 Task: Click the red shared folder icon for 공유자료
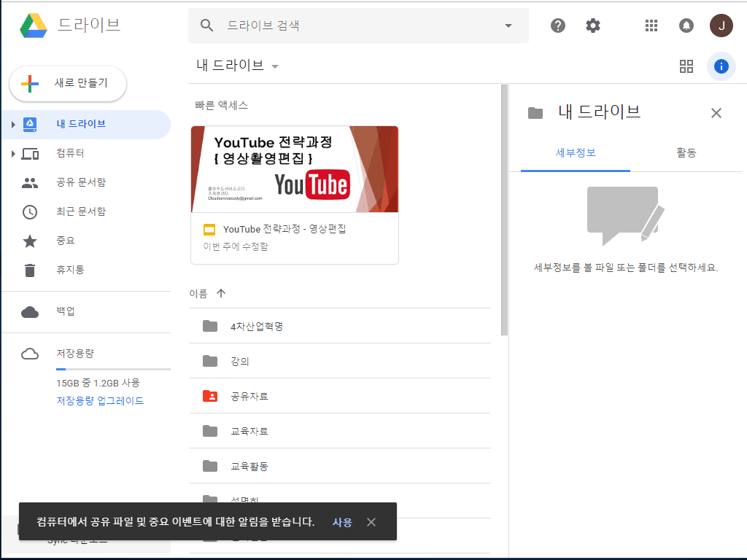(x=210, y=396)
